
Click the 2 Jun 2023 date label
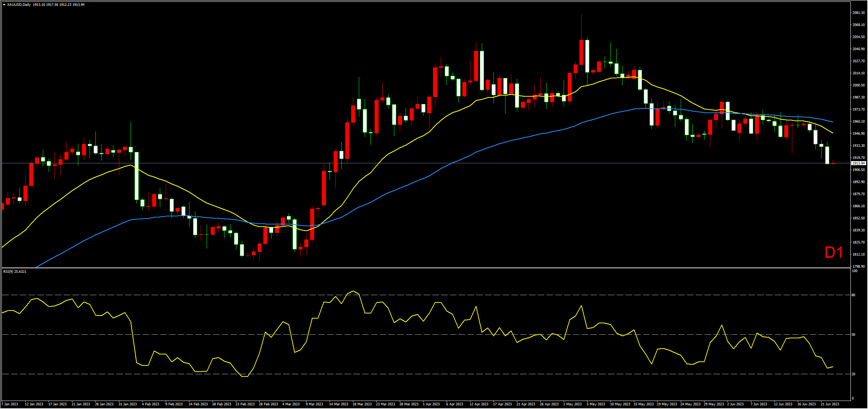[x=735, y=404]
